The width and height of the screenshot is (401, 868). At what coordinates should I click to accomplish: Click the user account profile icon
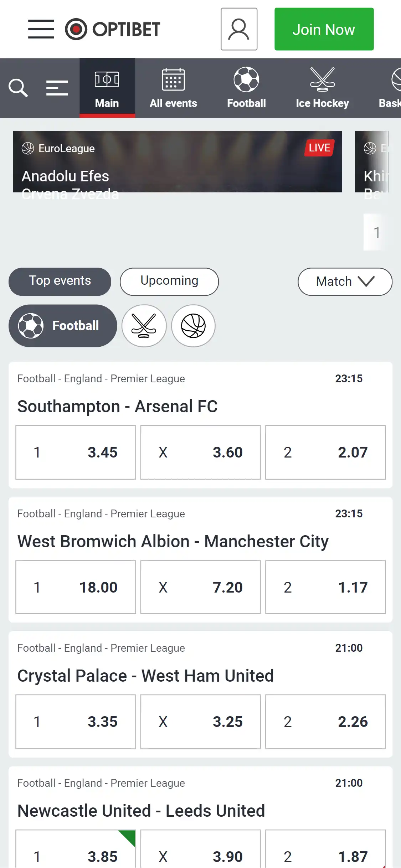239,29
